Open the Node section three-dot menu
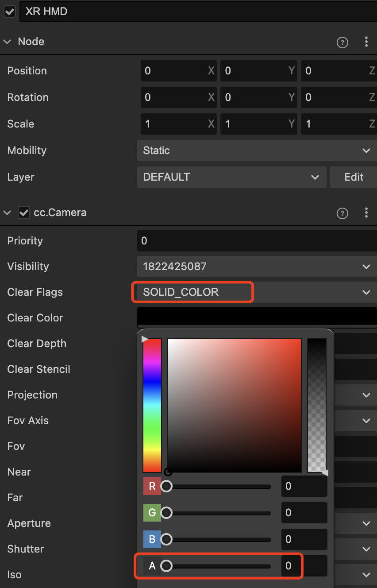This screenshot has width=377, height=588. [x=366, y=41]
